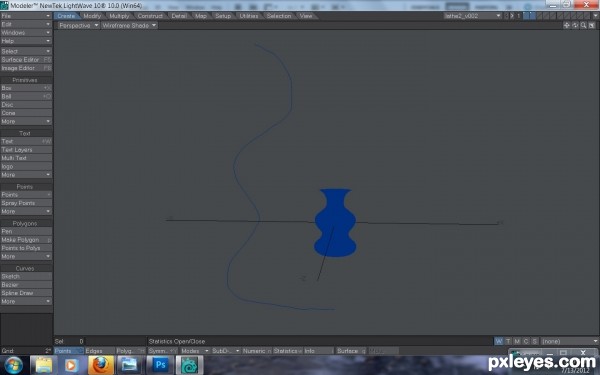
Task: Expand More under Primitives
Action: (x=26, y=121)
